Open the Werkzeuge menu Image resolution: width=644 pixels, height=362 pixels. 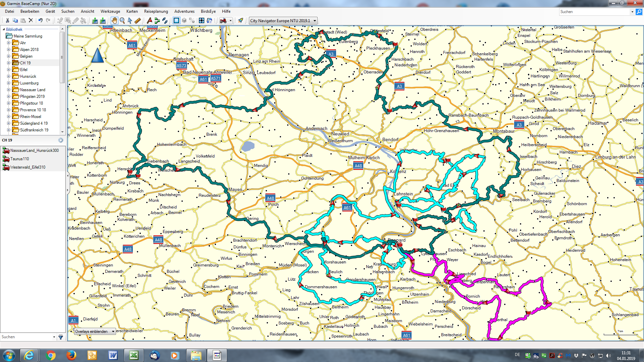[110, 11]
